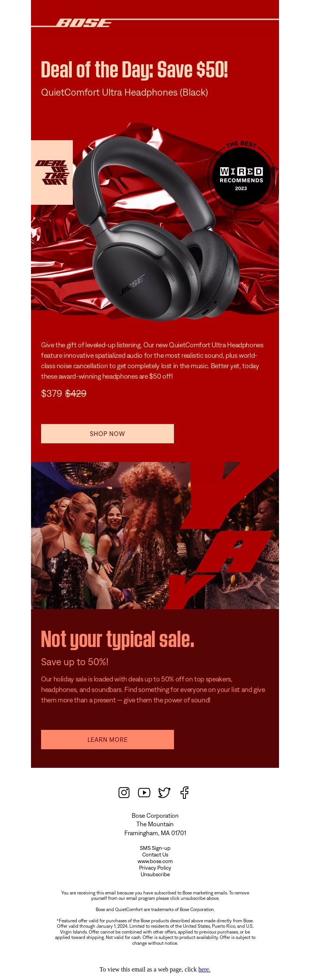Click the Unsubscribe link

[155, 874]
